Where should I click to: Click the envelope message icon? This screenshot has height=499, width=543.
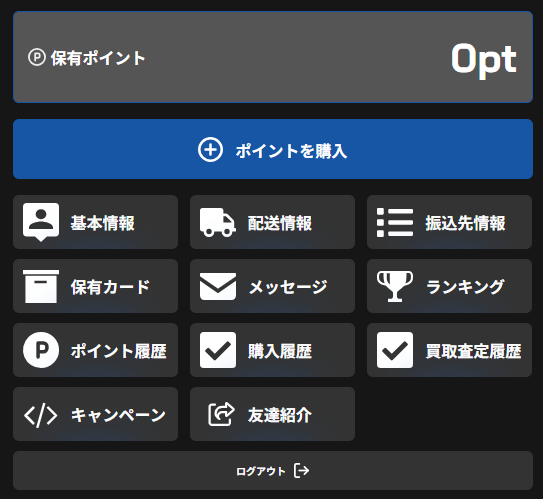coord(218,286)
